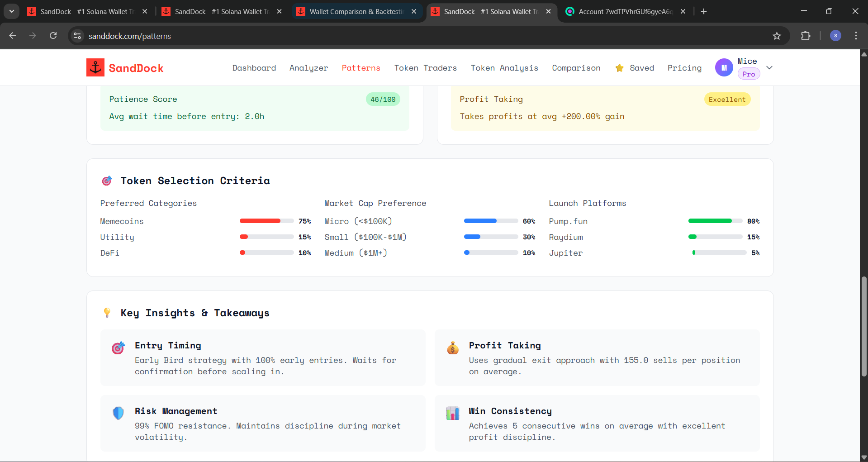This screenshot has width=868, height=462.
Task: Expand the Mice account menu chevron
Action: point(769,67)
